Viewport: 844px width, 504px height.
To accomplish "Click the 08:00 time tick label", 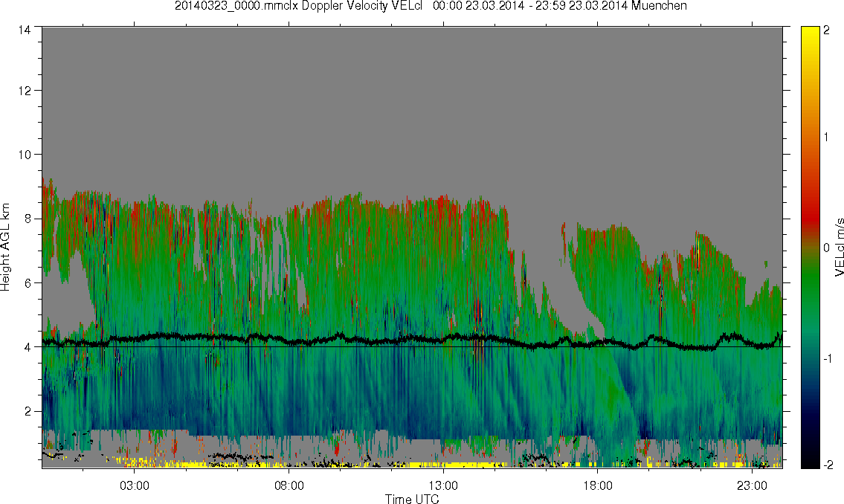I will point(289,485).
